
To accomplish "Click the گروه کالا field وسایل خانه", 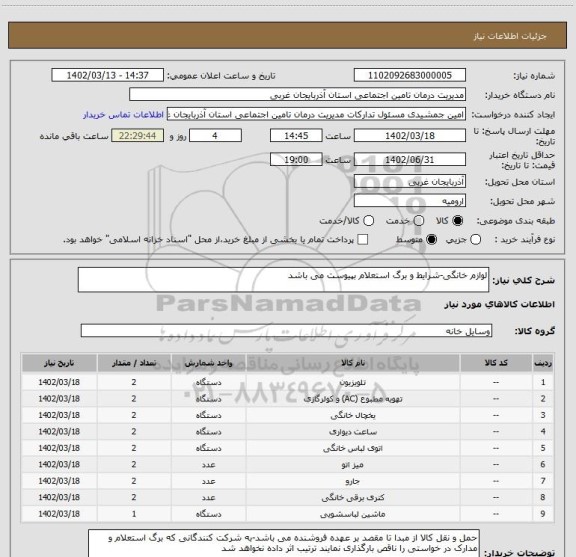I will tap(286, 331).
